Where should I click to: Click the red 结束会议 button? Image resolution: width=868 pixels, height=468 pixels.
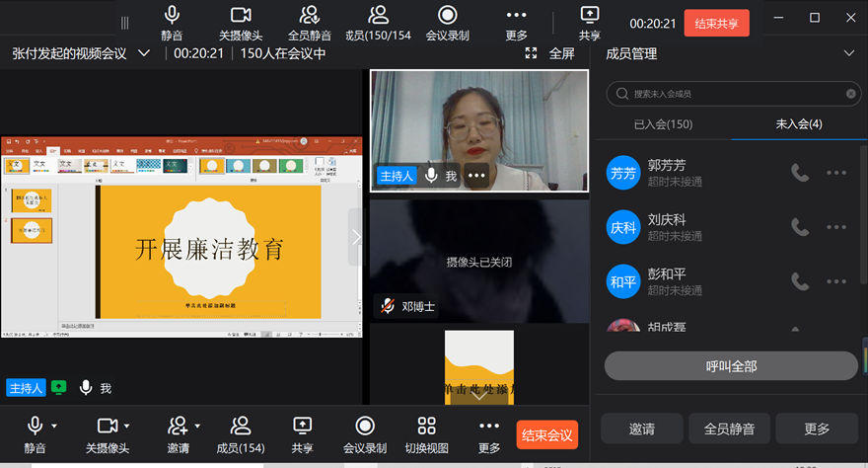(x=546, y=434)
